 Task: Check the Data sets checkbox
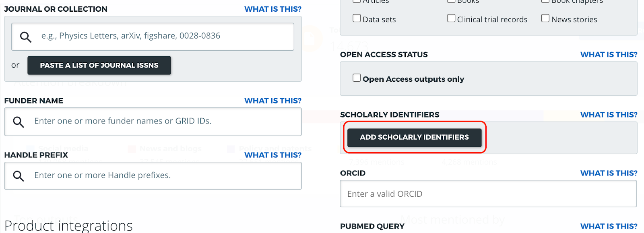click(357, 19)
